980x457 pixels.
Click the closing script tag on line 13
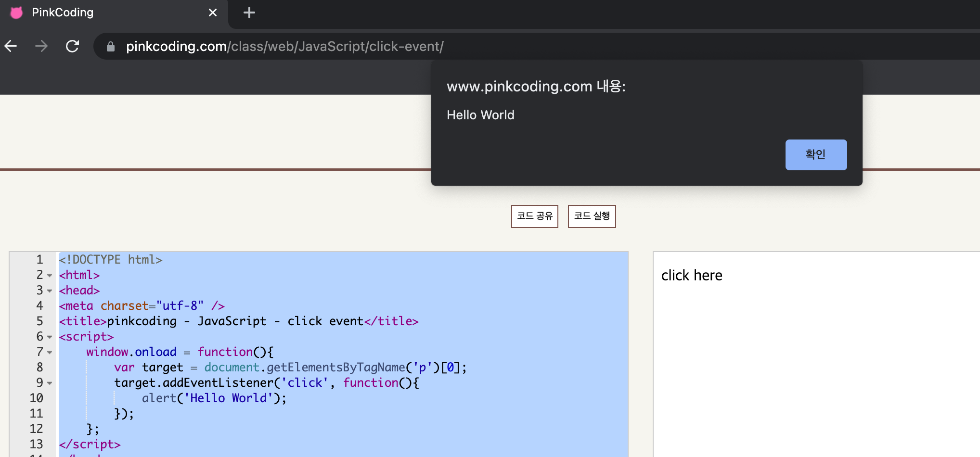90,444
